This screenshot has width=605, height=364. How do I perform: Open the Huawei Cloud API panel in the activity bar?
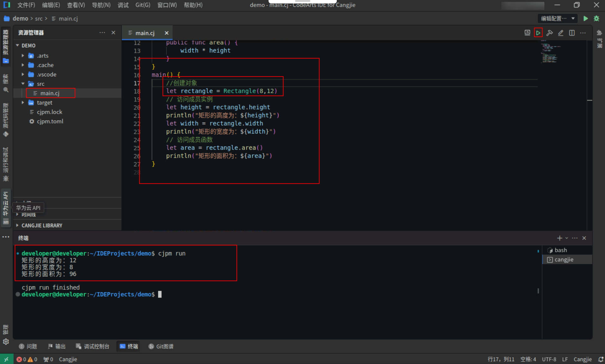click(x=6, y=208)
